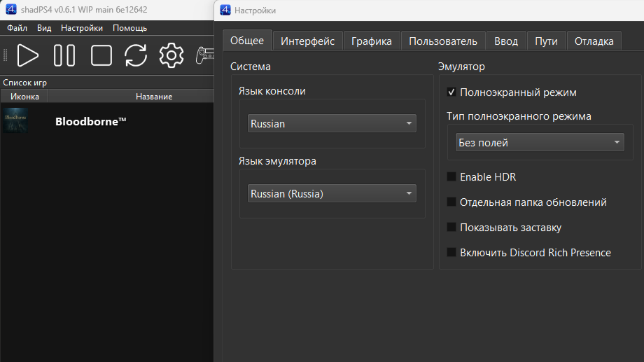
Task: Enable the Enable HDR checkbox
Action: point(451,177)
